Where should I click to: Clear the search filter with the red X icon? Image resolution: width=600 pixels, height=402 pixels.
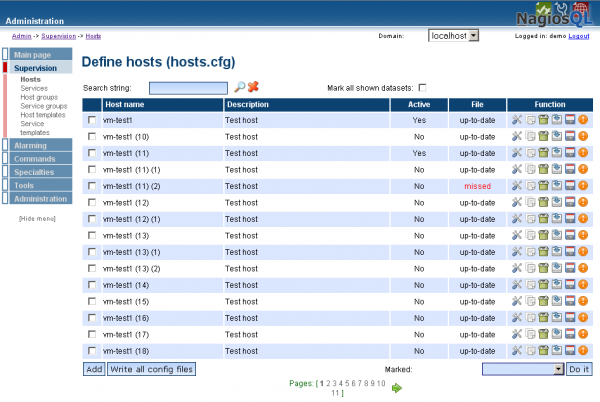(x=253, y=87)
